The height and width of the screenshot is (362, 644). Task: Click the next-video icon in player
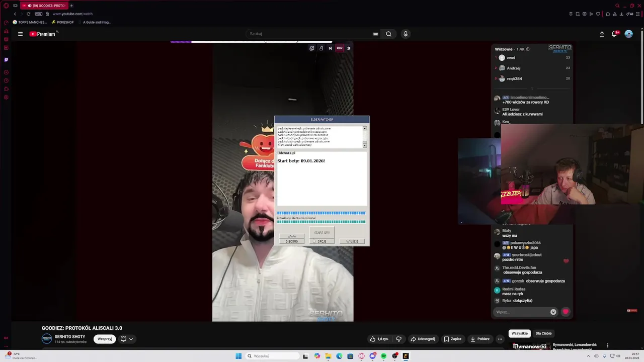330,48
